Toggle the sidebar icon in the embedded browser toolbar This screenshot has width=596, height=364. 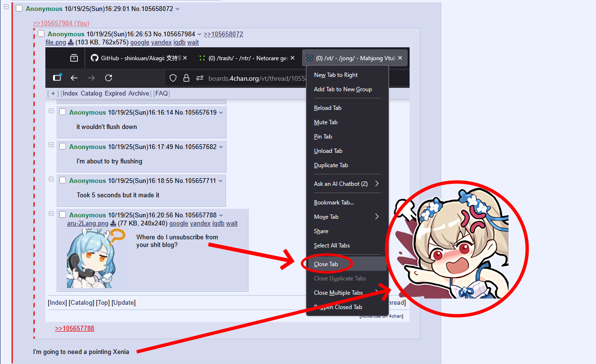click(57, 77)
